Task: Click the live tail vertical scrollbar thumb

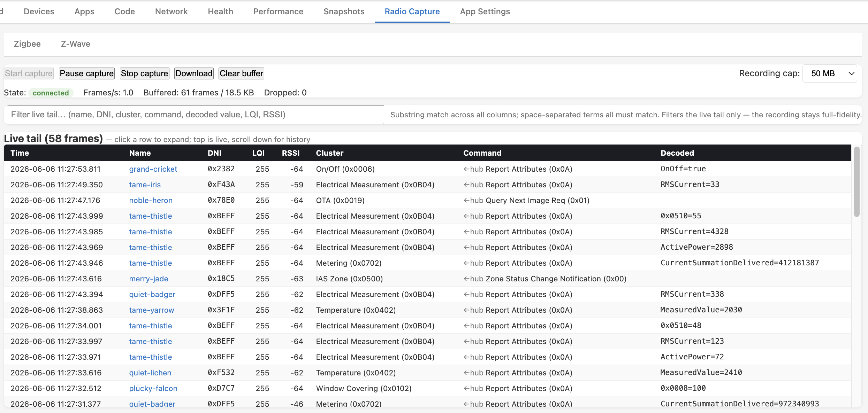Action: (x=856, y=181)
